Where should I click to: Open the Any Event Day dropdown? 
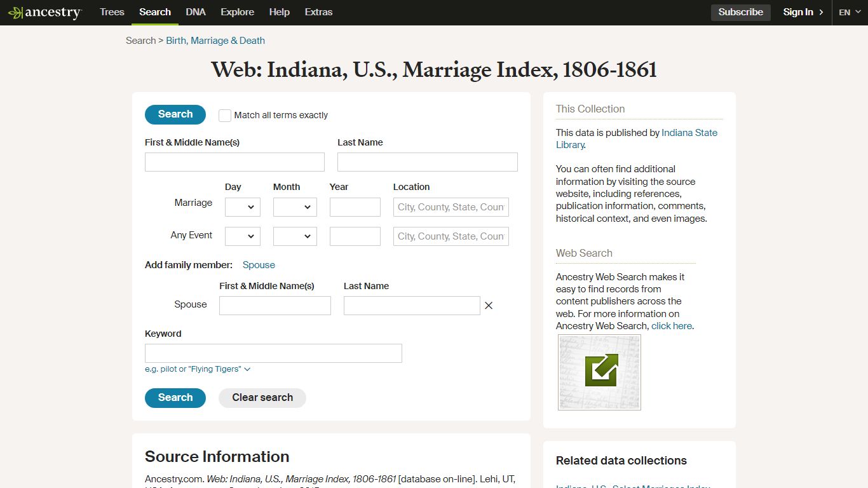point(243,236)
